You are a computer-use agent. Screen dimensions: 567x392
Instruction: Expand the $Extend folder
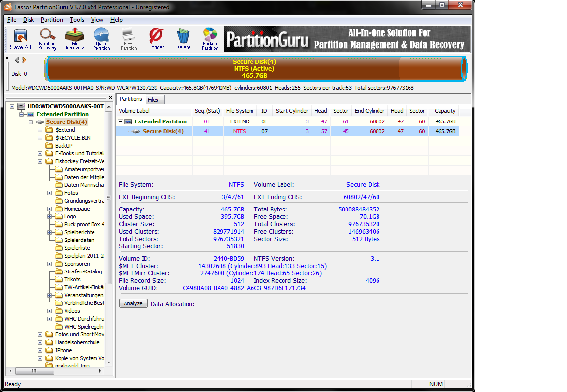pos(40,130)
